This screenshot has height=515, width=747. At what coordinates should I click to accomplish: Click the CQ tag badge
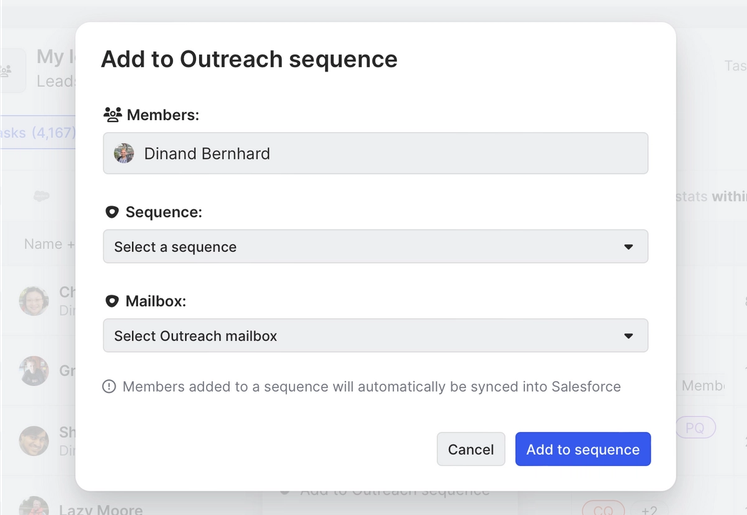click(x=602, y=510)
